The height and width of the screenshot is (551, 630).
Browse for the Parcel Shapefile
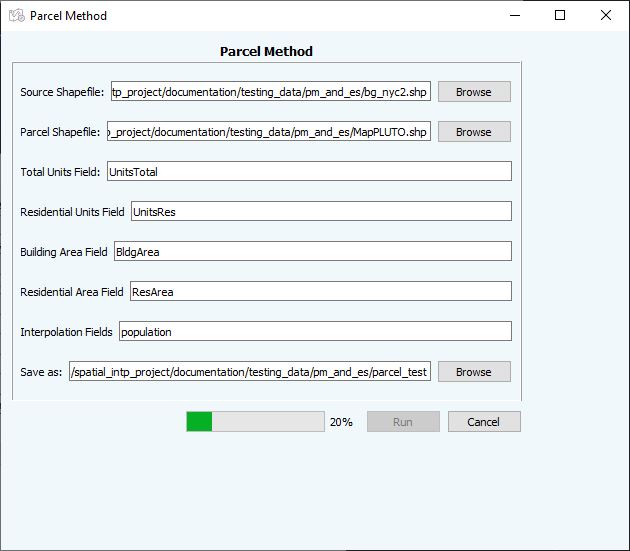click(474, 132)
